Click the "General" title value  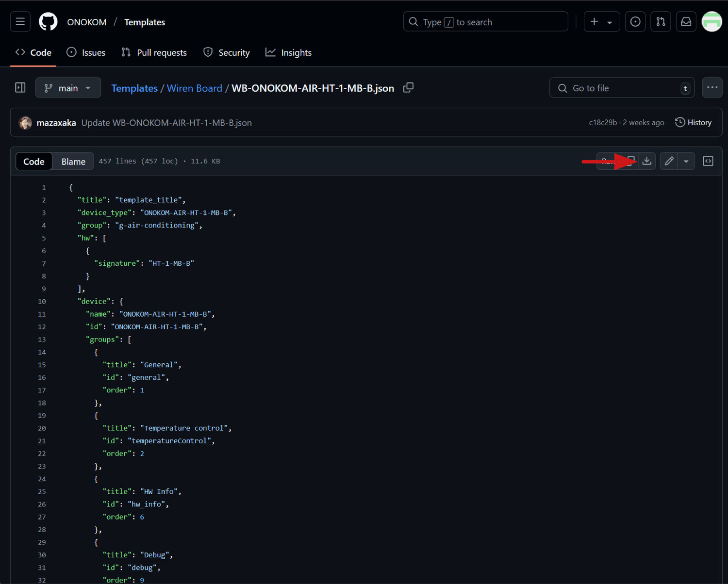point(159,365)
